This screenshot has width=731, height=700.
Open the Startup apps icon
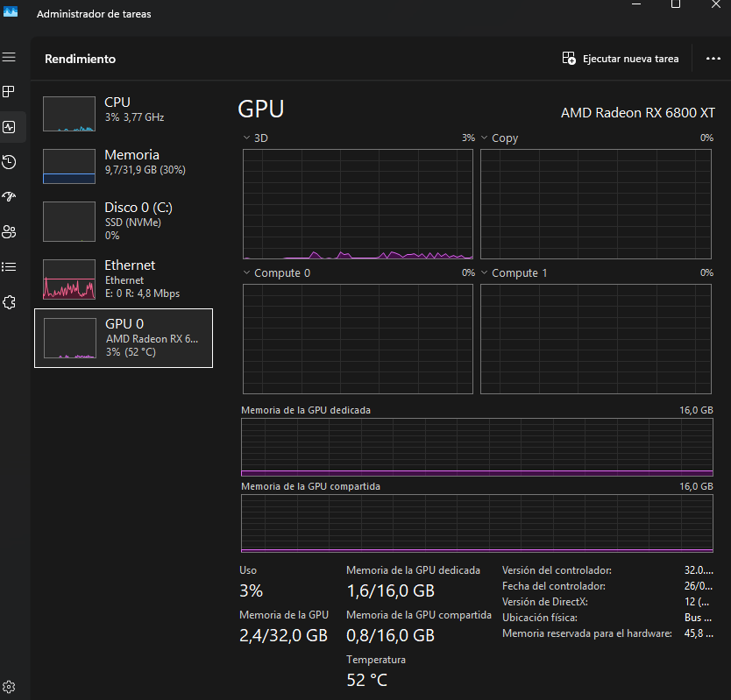pos(9,196)
